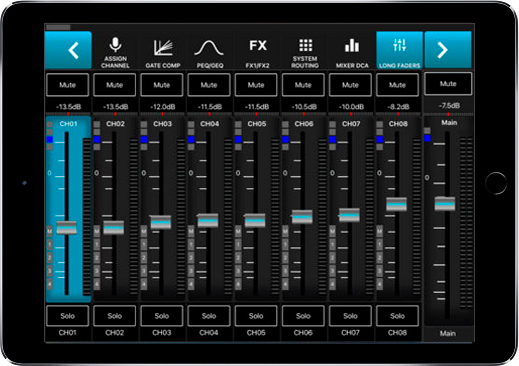
Task: Go to next page with right arrow
Action: click(448, 50)
